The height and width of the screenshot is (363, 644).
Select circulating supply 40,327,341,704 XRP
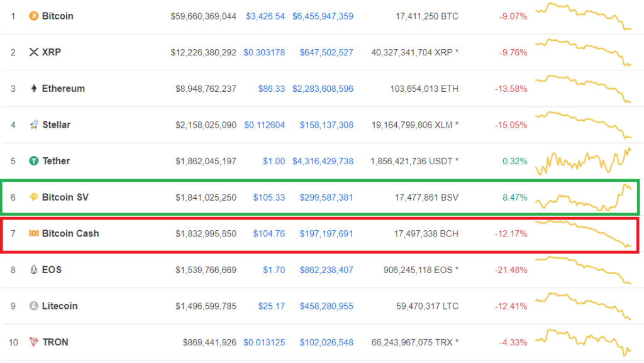coord(415,53)
